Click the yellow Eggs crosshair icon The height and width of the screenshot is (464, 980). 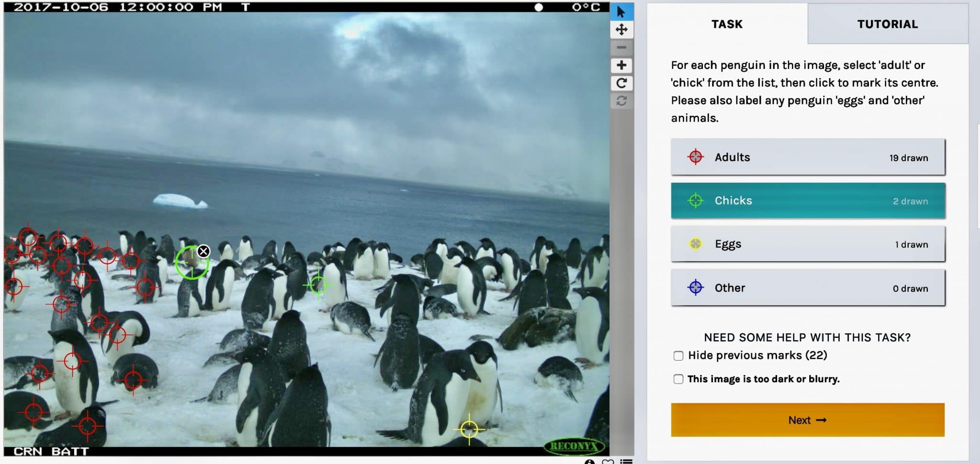[695, 244]
